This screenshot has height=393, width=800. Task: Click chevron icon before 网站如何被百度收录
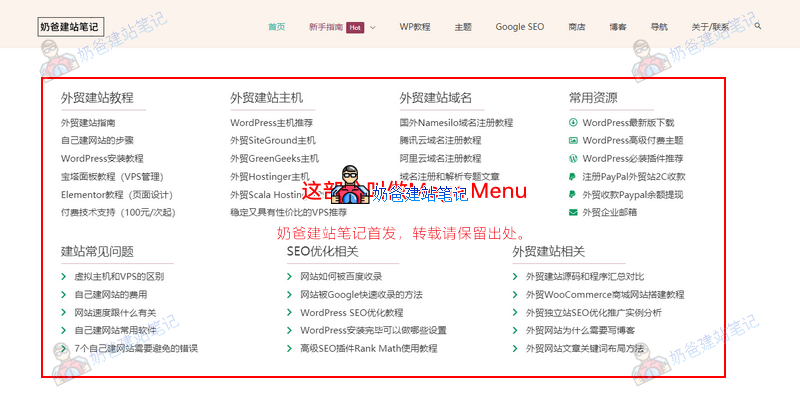290,277
